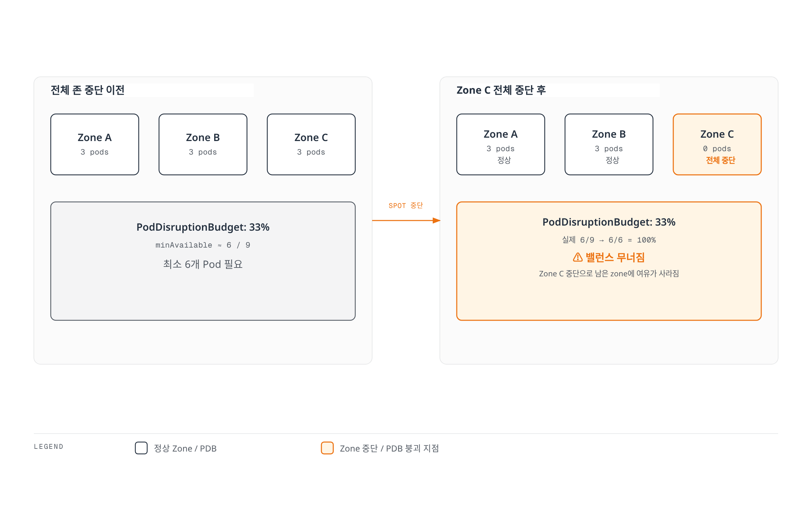Click the orange SPOT 중단 arrowhead
812x508 pixels.
pyautogui.click(x=436, y=221)
